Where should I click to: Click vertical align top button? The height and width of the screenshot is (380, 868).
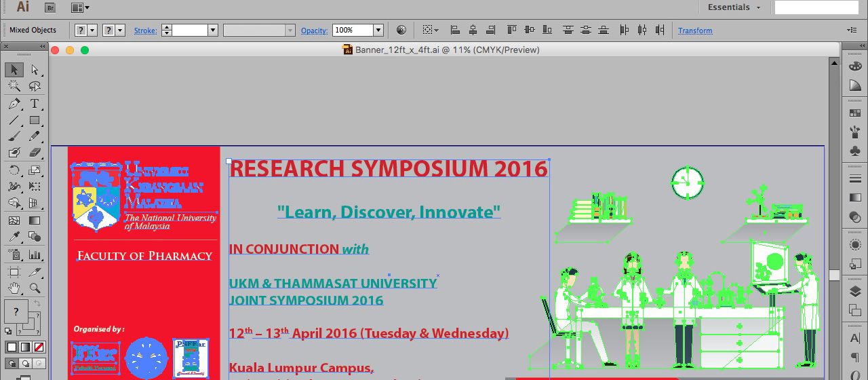(512, 30)
